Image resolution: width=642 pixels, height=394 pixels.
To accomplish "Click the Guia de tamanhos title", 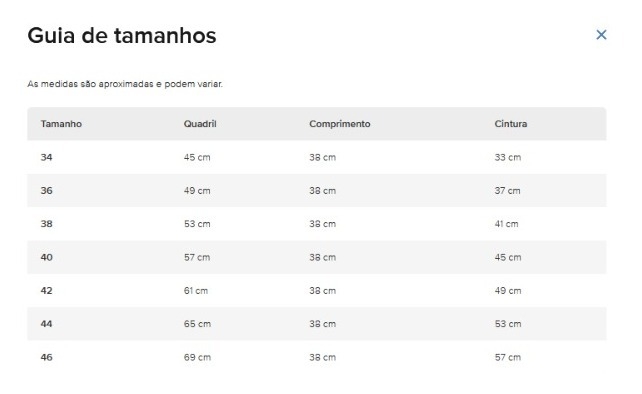I will point(122,35).
